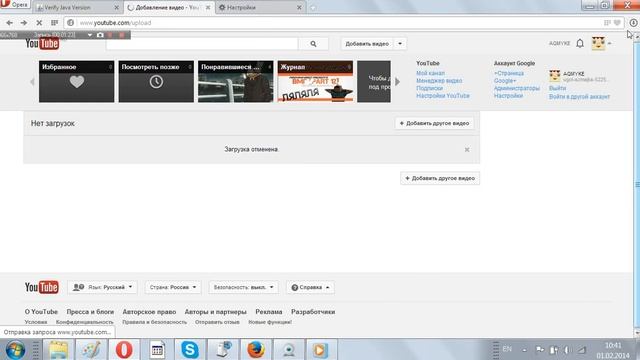Open the Избранное playlist tile

point(77,82)
